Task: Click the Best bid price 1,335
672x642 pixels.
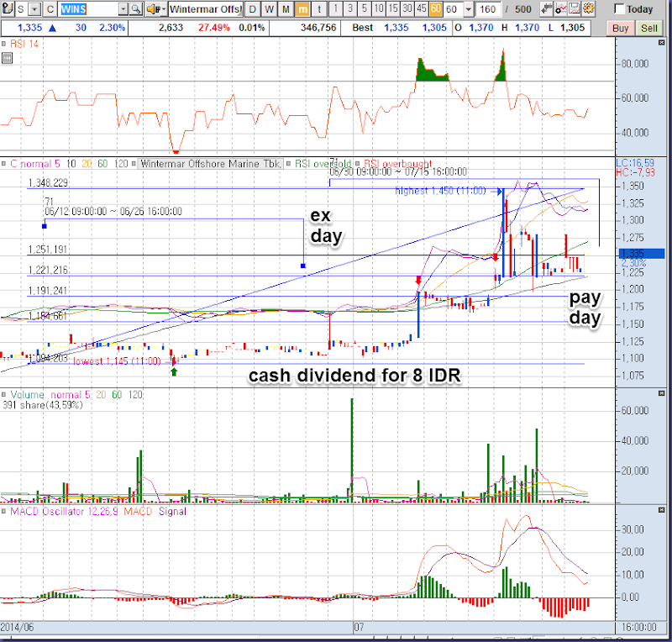Action: [x=396, y=28]
